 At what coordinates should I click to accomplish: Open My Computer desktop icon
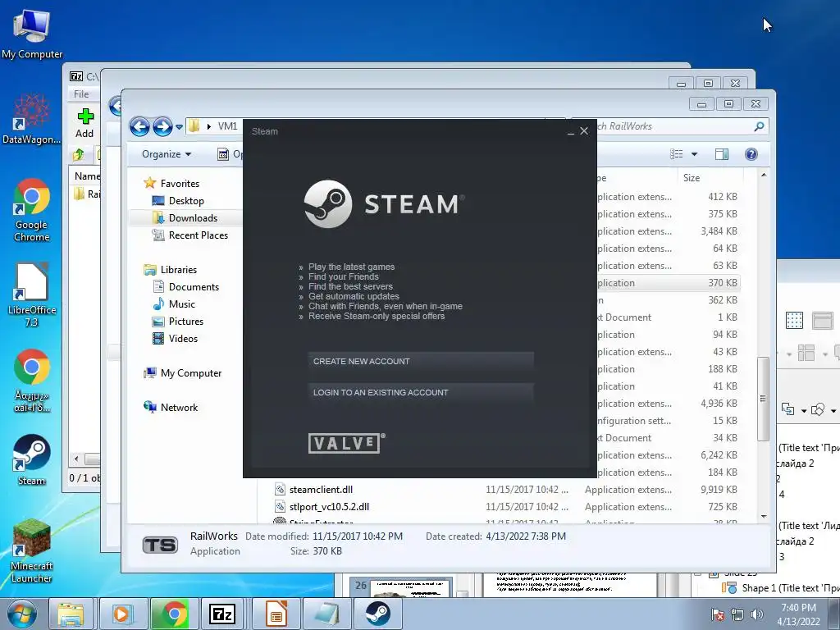click(x=32, y=34)
